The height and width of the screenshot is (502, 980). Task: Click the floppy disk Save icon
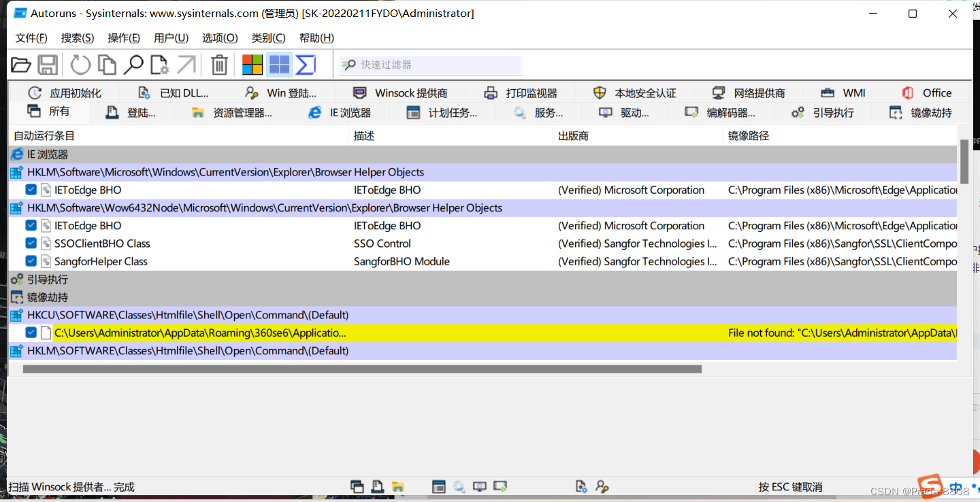click(47, 65)
